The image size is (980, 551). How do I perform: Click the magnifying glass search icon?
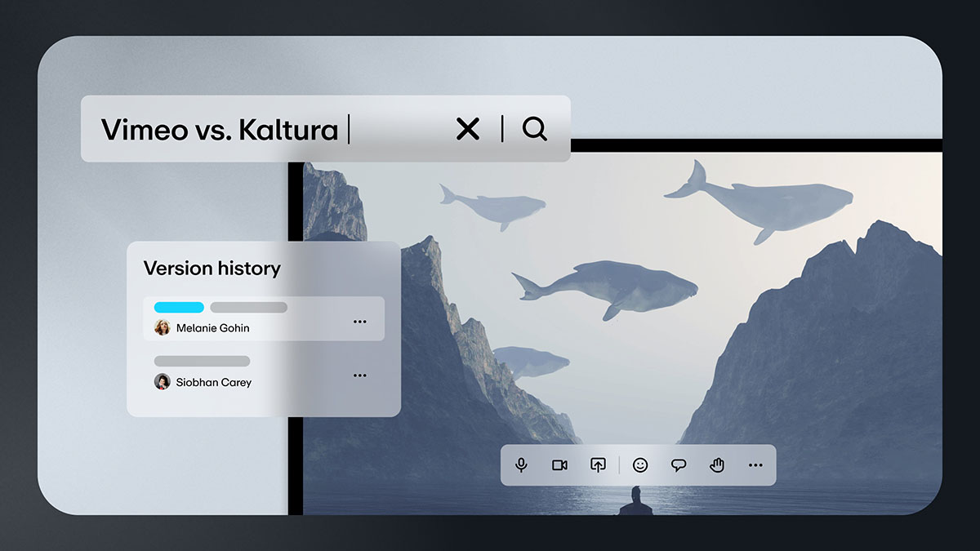534,129
